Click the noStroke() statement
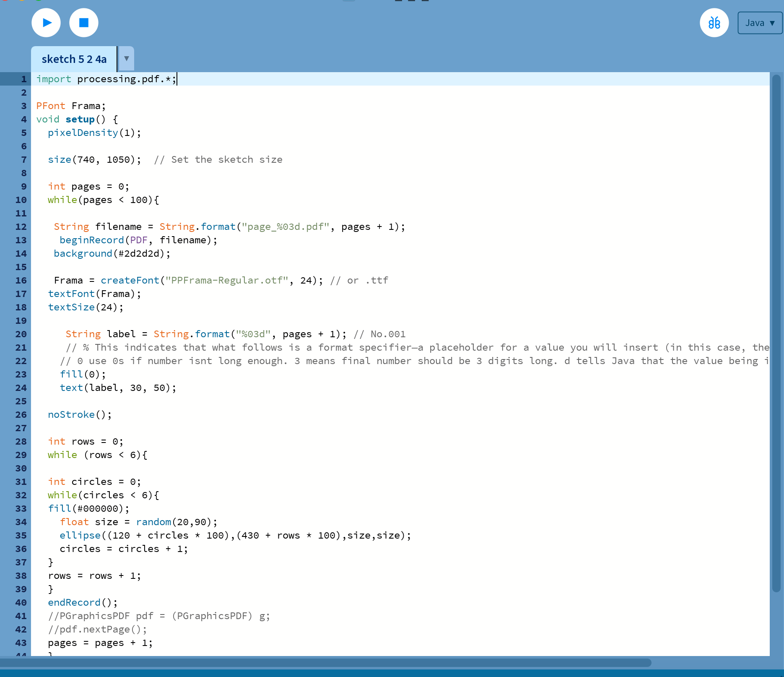This screenshot has width=784, height=677. click(x=79, y=415)
